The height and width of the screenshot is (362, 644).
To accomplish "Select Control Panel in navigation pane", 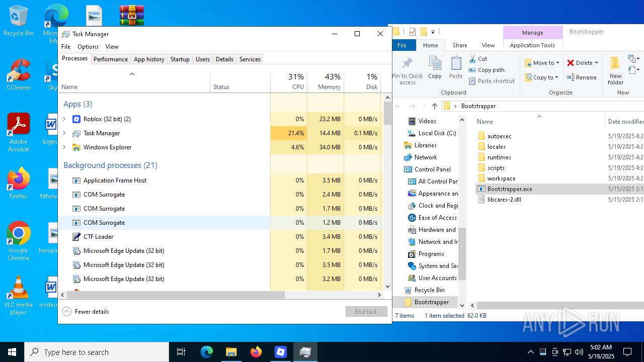I will 432,169.
